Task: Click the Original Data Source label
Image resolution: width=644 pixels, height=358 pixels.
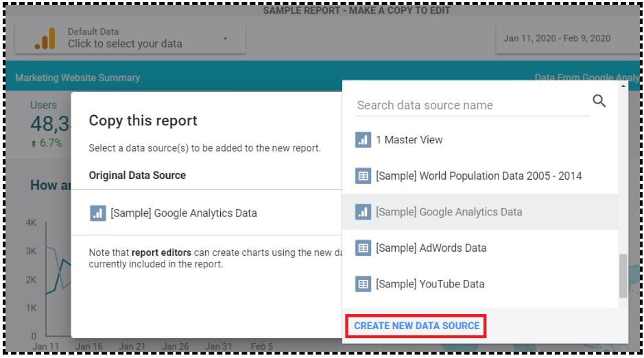Action: click(137, 176)
